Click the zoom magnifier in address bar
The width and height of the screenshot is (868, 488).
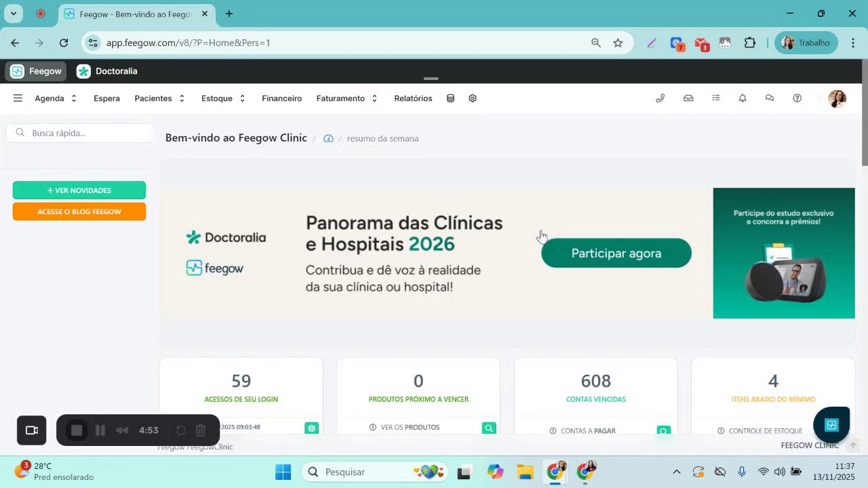pyautogui.click(x=596, y=43)
